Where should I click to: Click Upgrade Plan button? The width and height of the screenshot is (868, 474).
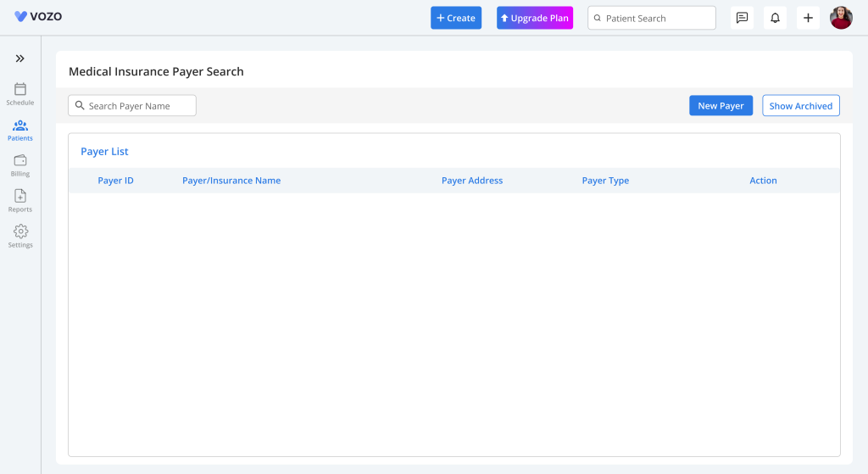(x=535, y=18)
